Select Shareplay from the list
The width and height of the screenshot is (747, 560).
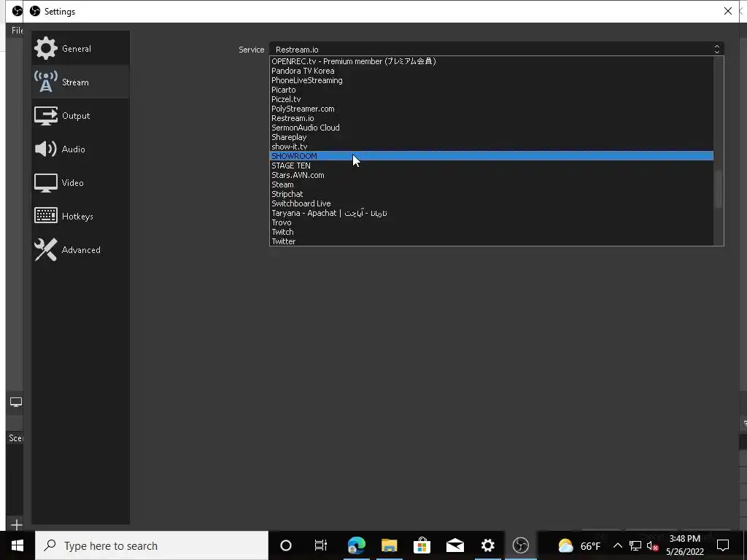coord(491,137)
